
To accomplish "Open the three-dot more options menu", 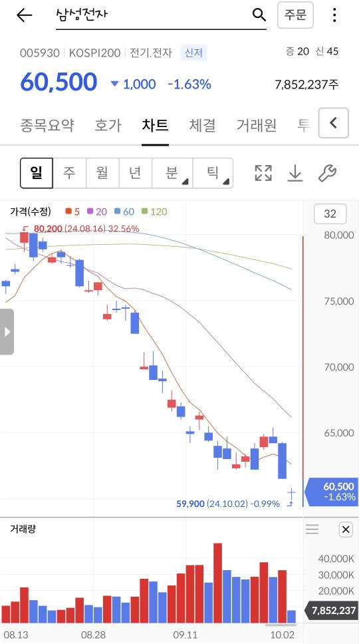I will point(334,15).
